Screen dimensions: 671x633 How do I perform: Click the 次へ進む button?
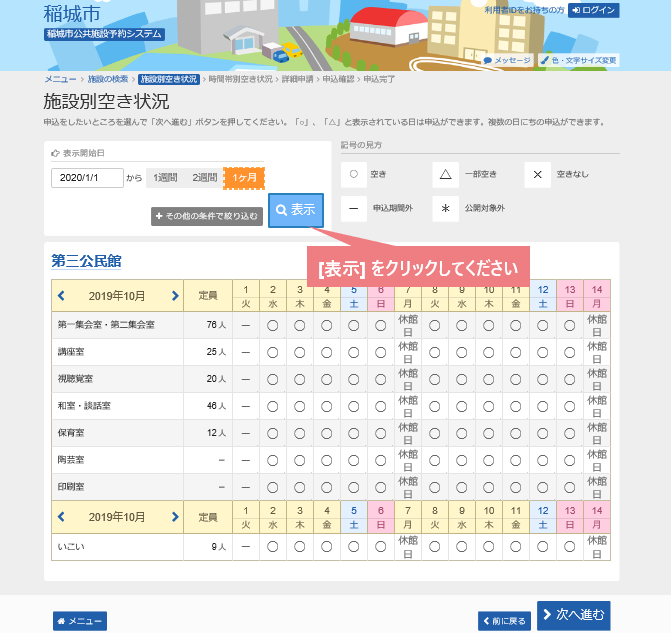pos(573,615)
